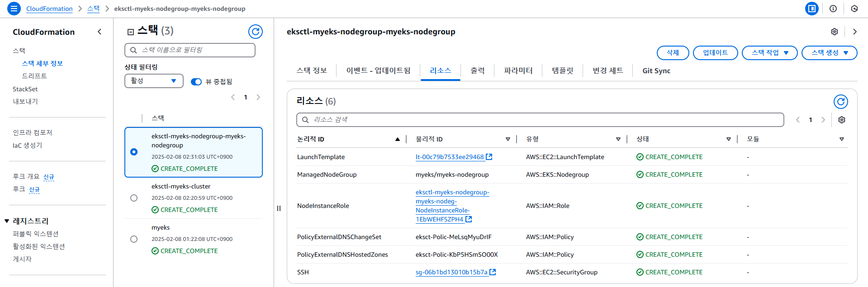Open LaunchTemplate external link icon

[x=489, y=157]
